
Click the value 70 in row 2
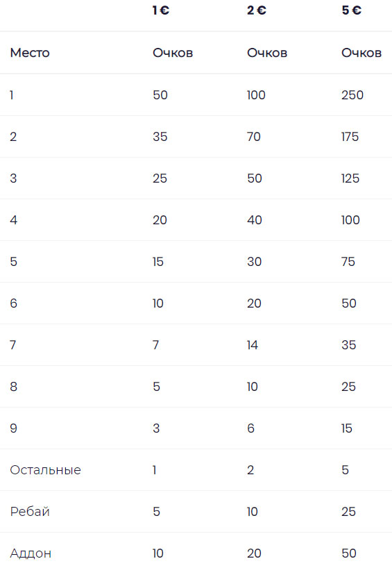254,137
